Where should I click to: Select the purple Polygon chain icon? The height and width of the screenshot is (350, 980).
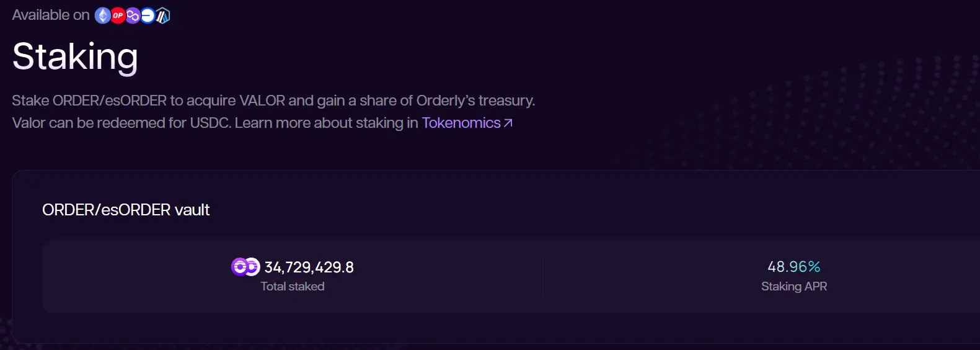[133, 16]
